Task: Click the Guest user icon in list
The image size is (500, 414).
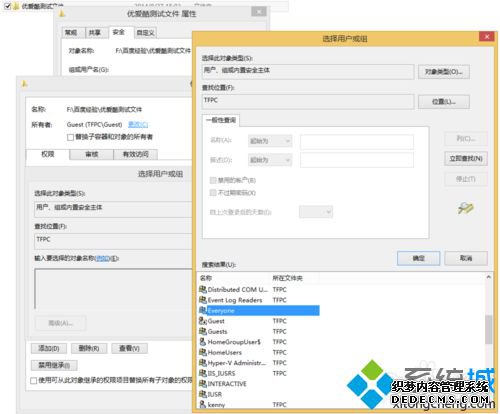Action: [203, 321]
